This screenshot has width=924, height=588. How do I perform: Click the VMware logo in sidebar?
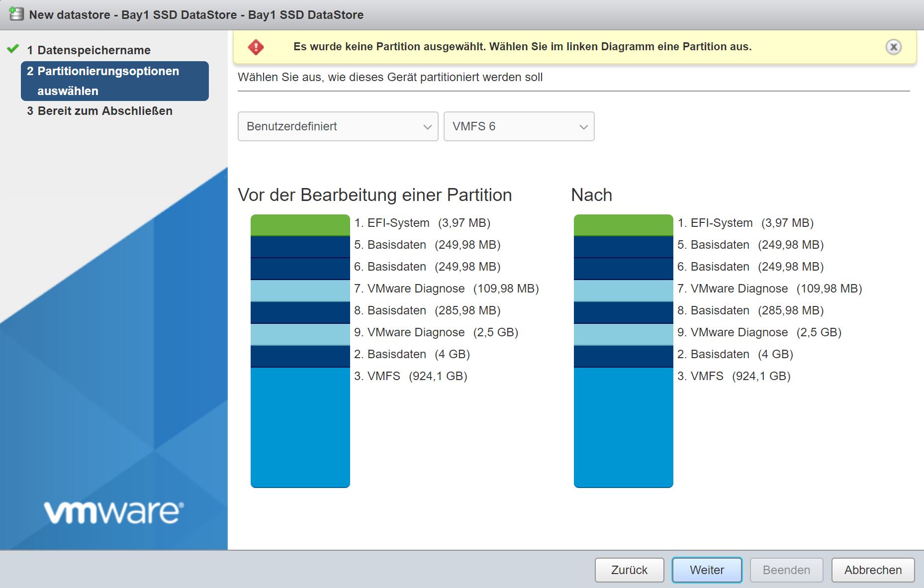(114, 512)
